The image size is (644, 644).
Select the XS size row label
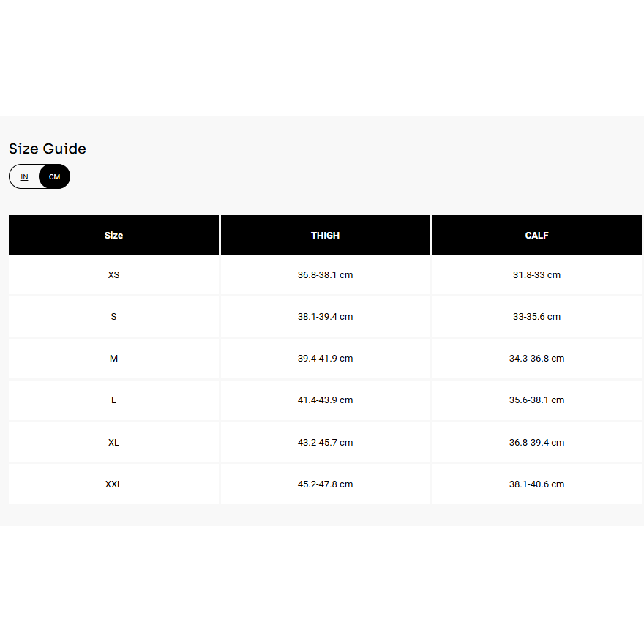click(113, 275)
